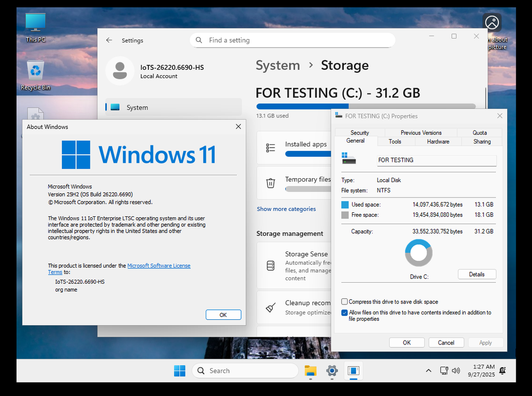This screenshot has height=396, width=532.
Task: Click the Storage Sense drive icon
Action: click(270, 266)
